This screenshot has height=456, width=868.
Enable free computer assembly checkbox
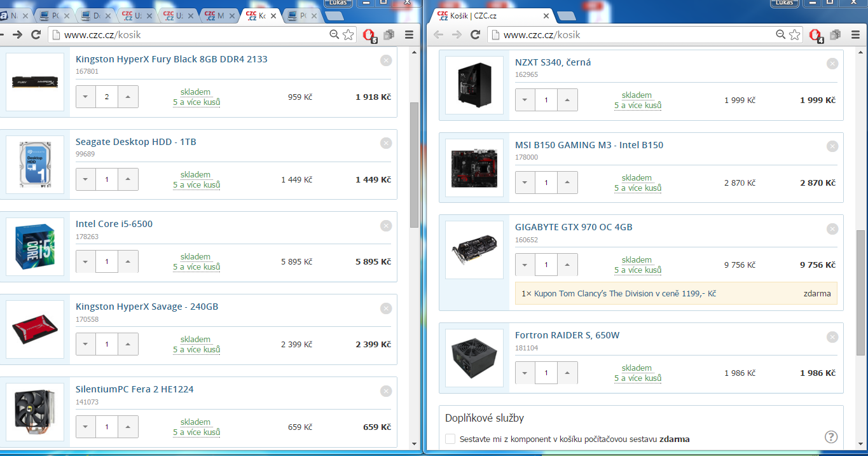pos(450,439)
